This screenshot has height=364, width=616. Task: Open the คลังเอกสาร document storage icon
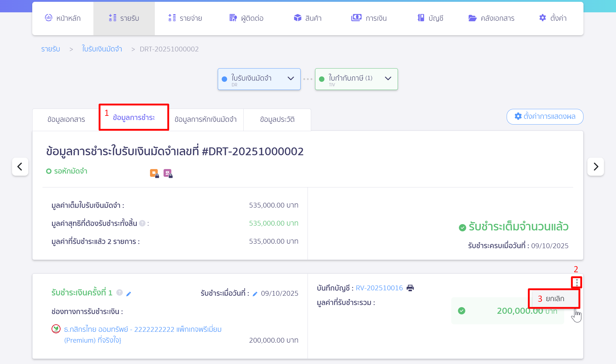[x=472, y=18]
